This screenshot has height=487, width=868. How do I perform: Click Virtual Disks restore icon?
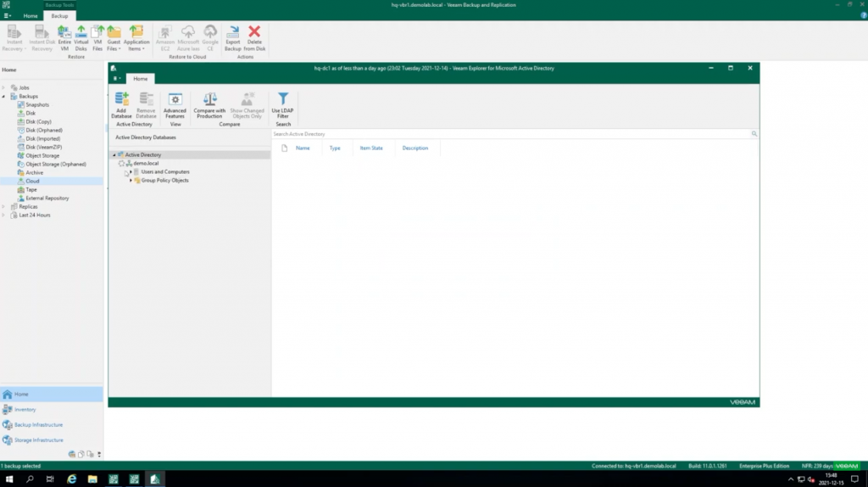coord(81,38)
